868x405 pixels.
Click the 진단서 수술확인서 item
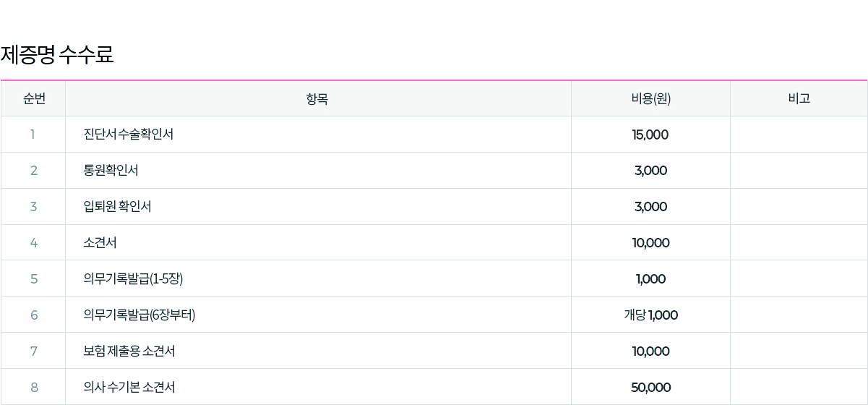[x=129, y=135]
